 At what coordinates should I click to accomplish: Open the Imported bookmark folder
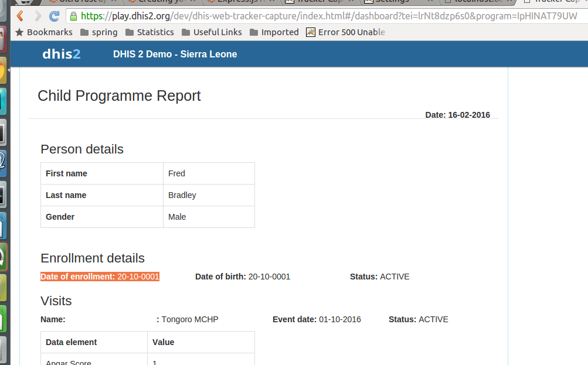(274, 32)
